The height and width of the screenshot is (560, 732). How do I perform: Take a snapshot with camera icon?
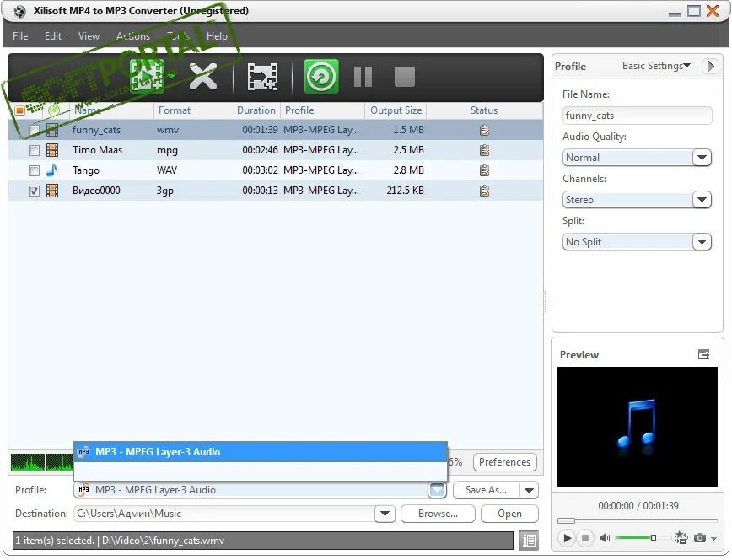point(699,538)
